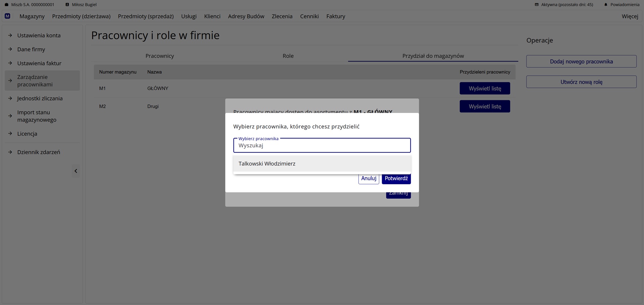Image resolution: width=644 pixels, height=305 pixels.
Task: Click the Wybierz pracownika search field
Action: point(322,146)
